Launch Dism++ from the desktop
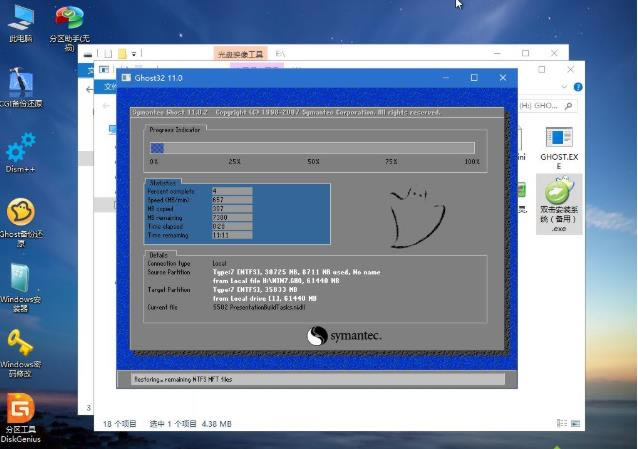This screenshot has width=638, height=449. pyautogui.click(x=20, y=153)
